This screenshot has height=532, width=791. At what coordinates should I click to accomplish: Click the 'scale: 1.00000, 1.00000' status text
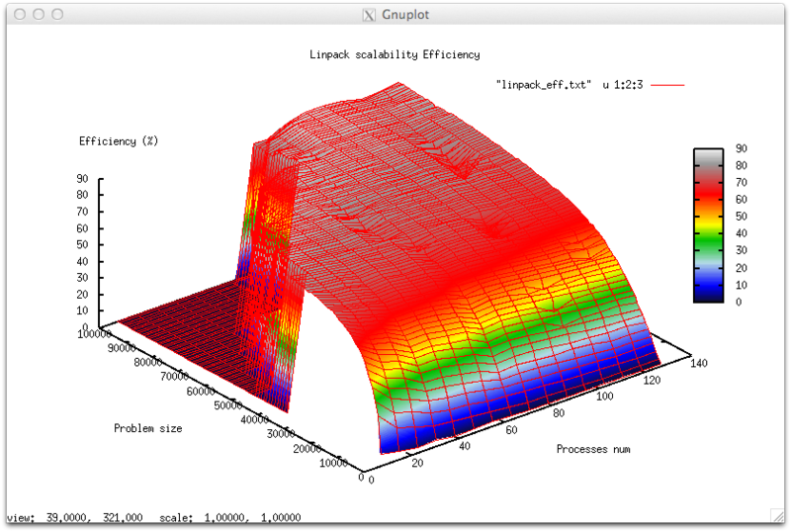pos(230,518)
